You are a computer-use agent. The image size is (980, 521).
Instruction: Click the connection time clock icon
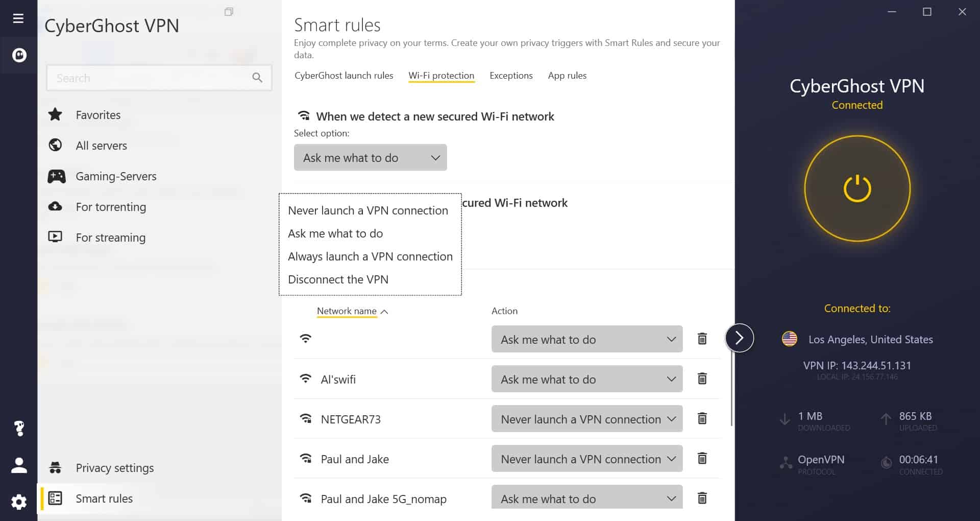(887, 463)
